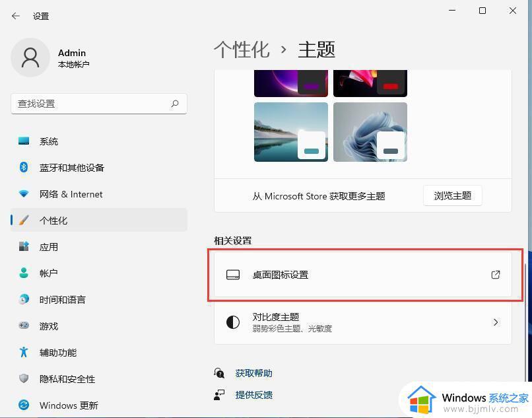This screenshot has width=532, height=418.
Task: Maximize the 设置 window
Action: (482, 11)
